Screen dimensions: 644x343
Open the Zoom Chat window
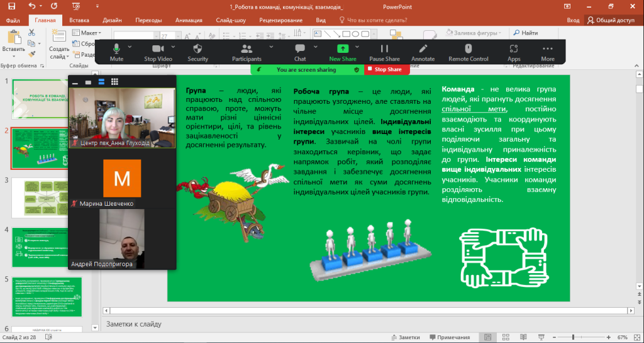300,52
